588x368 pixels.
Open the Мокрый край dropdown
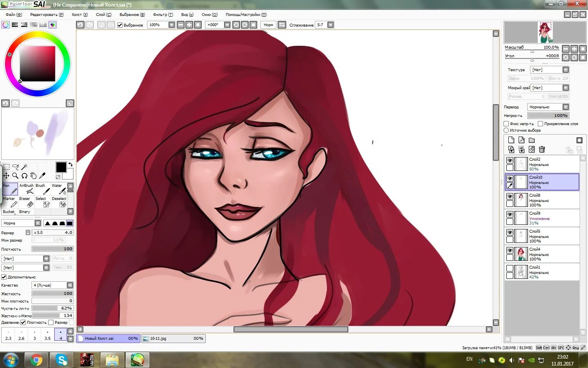coord(550,88)
